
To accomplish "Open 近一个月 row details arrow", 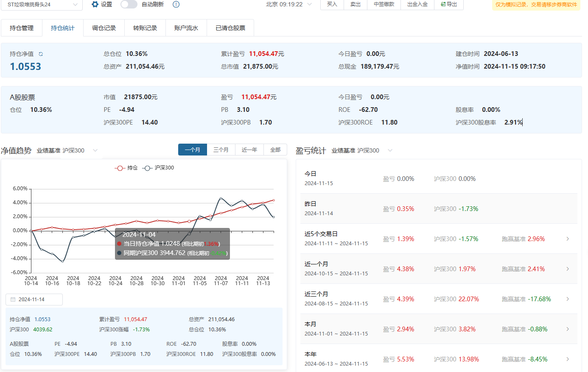I will 568,269.
